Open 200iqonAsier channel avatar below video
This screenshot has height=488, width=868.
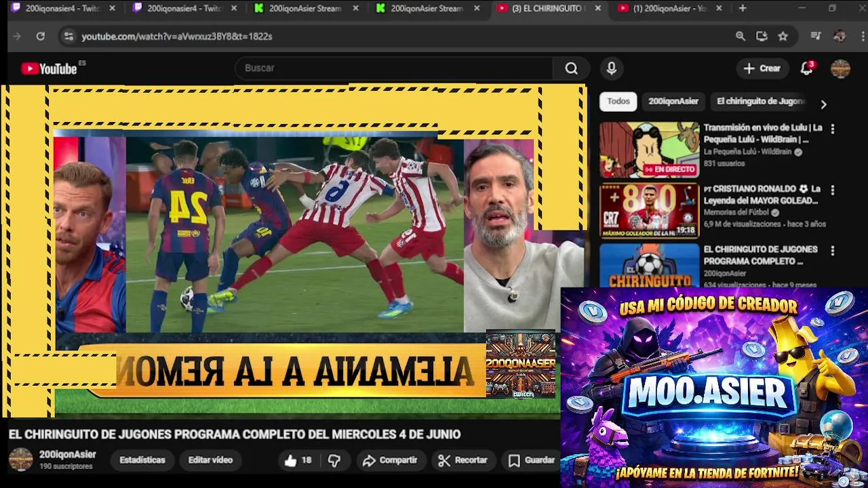tap(20, 460)
